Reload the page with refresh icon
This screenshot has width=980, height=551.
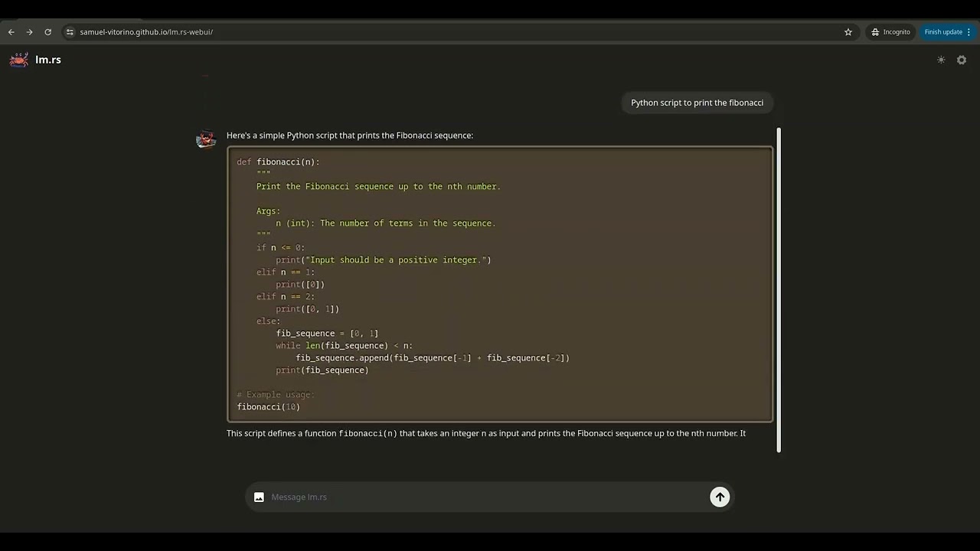point(47,32)
